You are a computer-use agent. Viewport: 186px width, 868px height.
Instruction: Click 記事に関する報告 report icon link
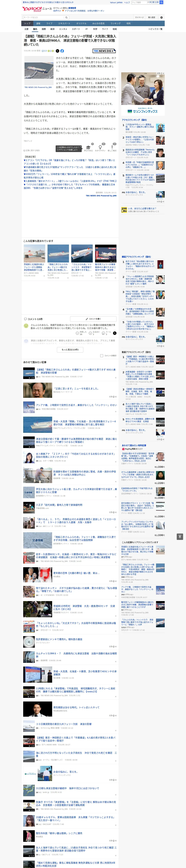31,151
